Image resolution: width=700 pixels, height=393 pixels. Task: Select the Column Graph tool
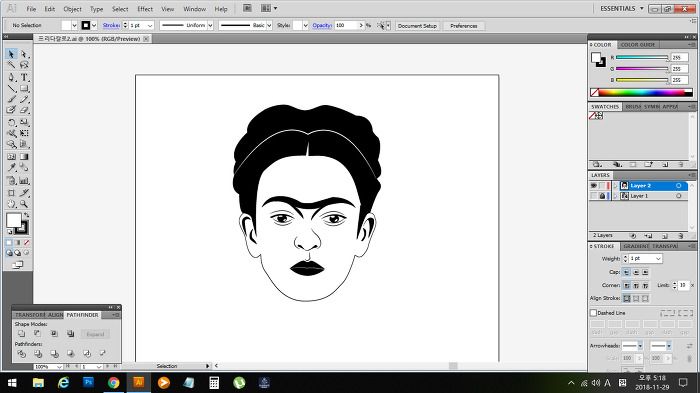click(x=24, y=181)
